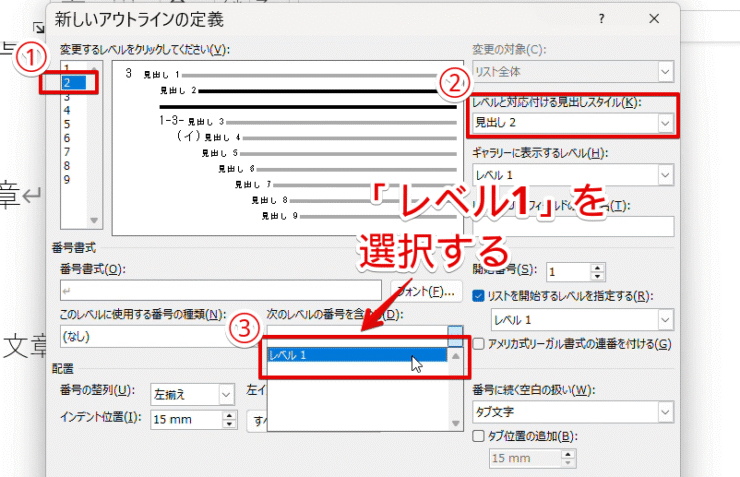740x477 pixels.
Task: Click the help question mark button
Action: [601, 19]
